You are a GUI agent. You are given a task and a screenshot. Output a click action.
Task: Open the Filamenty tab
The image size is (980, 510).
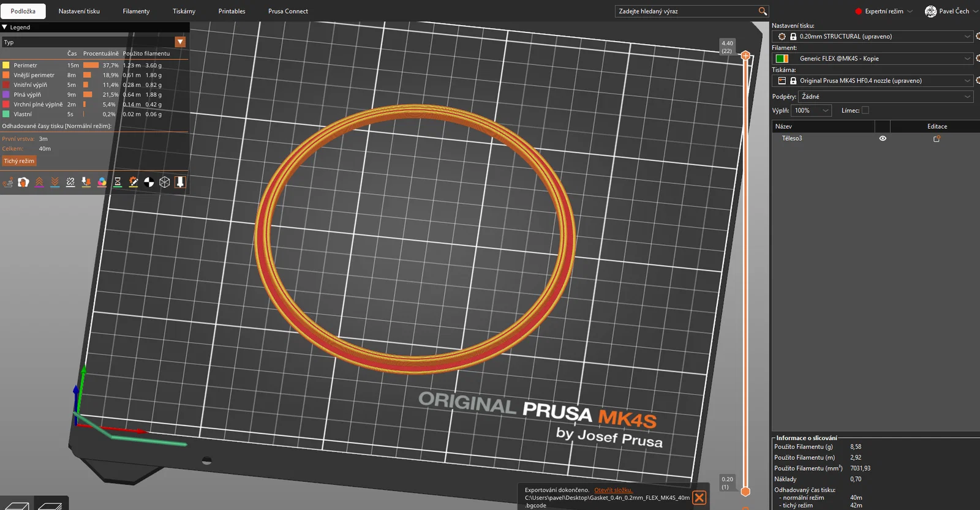136,11
